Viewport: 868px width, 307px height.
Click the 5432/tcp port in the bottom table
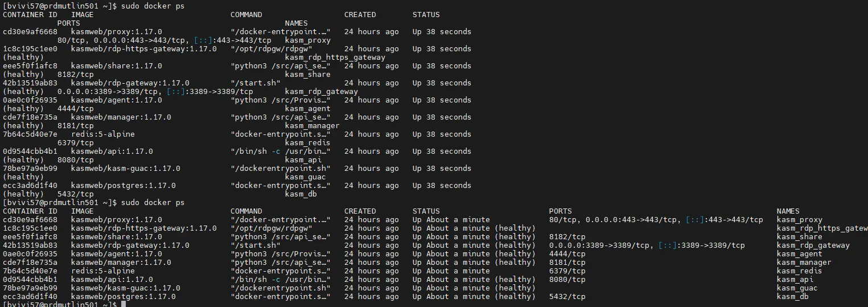pyautogui.click(x=567, y=296)
